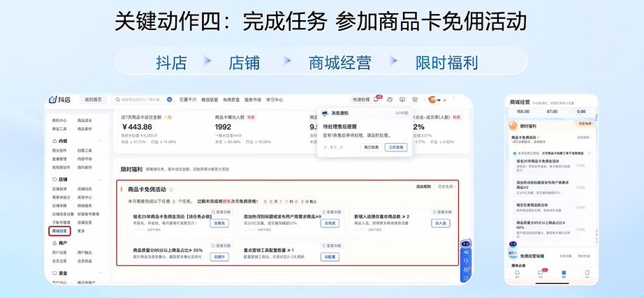Click 立即查看 in the message notification

tap(395, 147)
